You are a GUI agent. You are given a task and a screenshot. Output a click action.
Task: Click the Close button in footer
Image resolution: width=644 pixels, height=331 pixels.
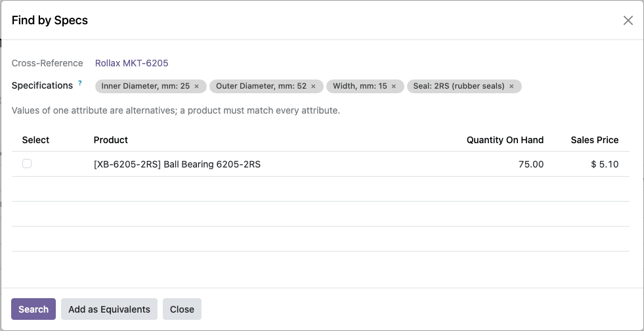[182, 309]
